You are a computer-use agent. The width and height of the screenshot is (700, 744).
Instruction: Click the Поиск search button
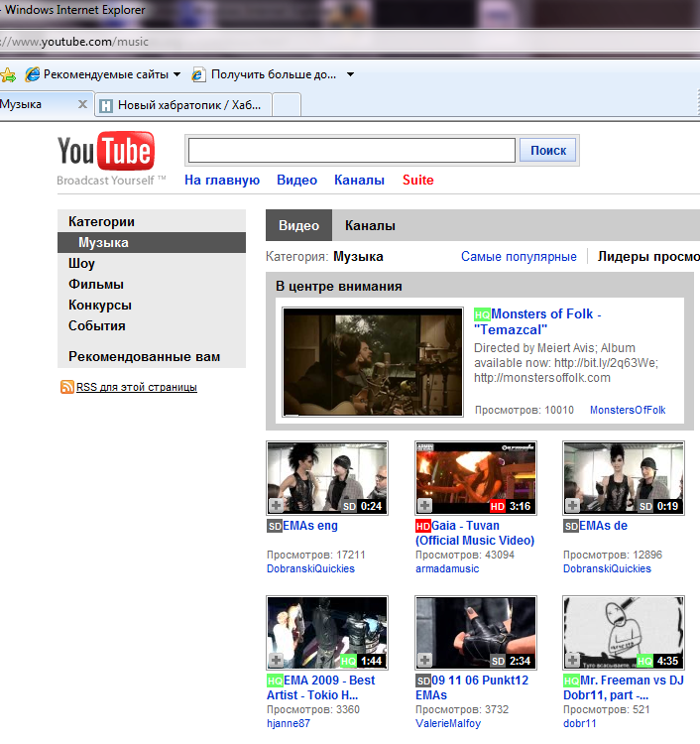[x=547, y=151]
